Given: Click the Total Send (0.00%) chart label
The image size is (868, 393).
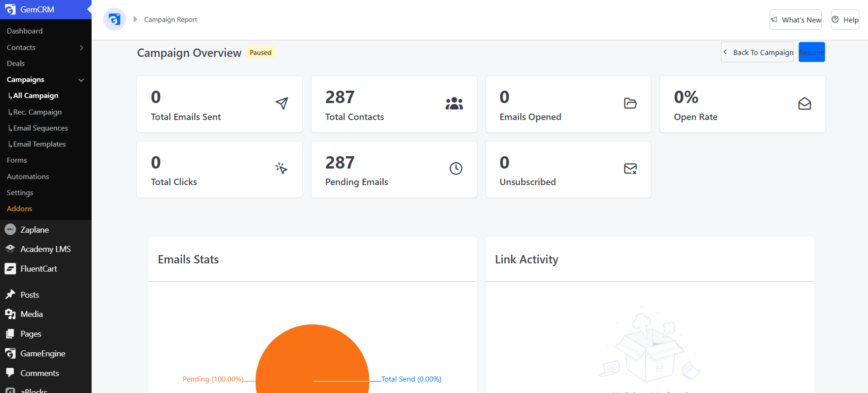Looking at the screenshot, I should tap(411, 379).
